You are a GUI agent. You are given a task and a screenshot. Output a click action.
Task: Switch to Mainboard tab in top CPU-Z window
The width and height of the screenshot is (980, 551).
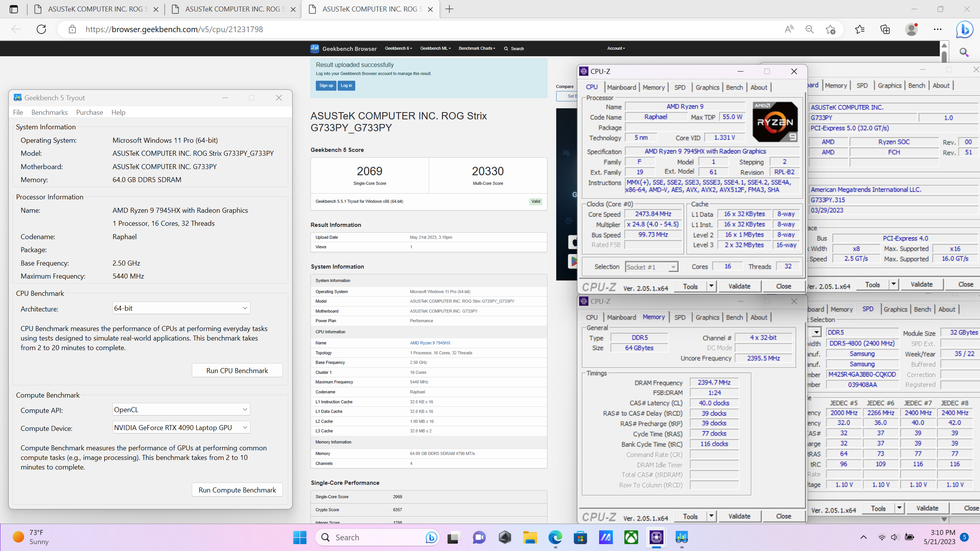pos(621,87)
